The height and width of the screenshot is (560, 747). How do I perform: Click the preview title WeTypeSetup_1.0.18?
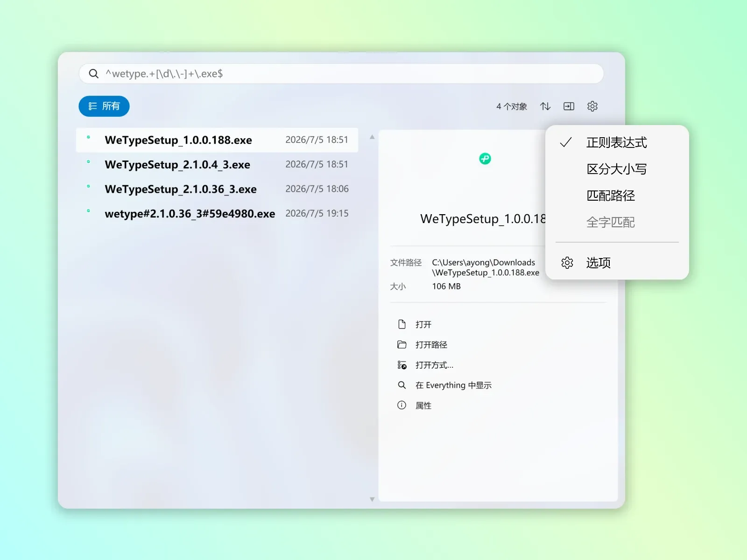coord(483,219)
